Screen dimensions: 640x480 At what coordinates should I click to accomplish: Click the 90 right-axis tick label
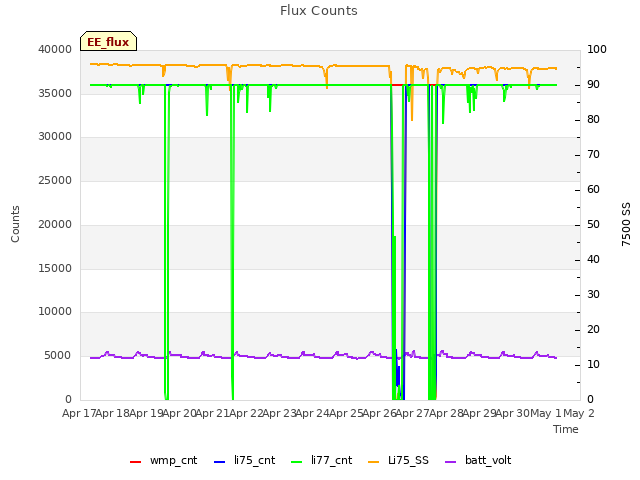coord(593,84)
